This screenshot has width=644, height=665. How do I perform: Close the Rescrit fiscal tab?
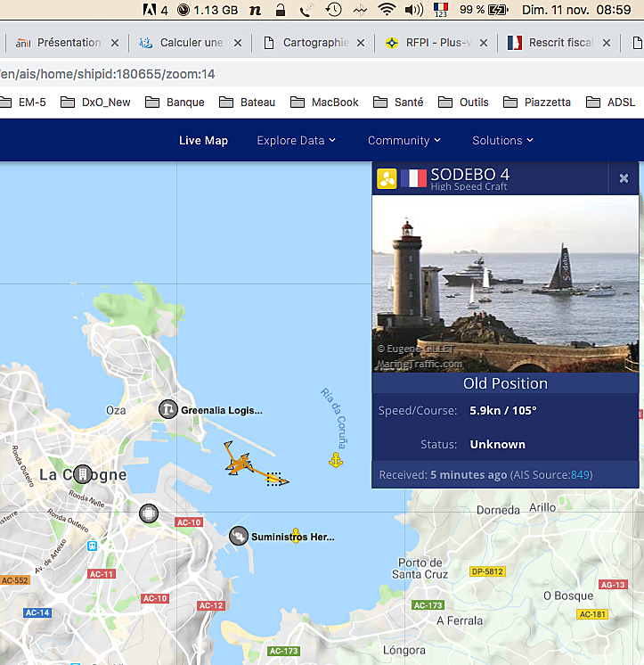pyautogui.click(x=607, y=43)
